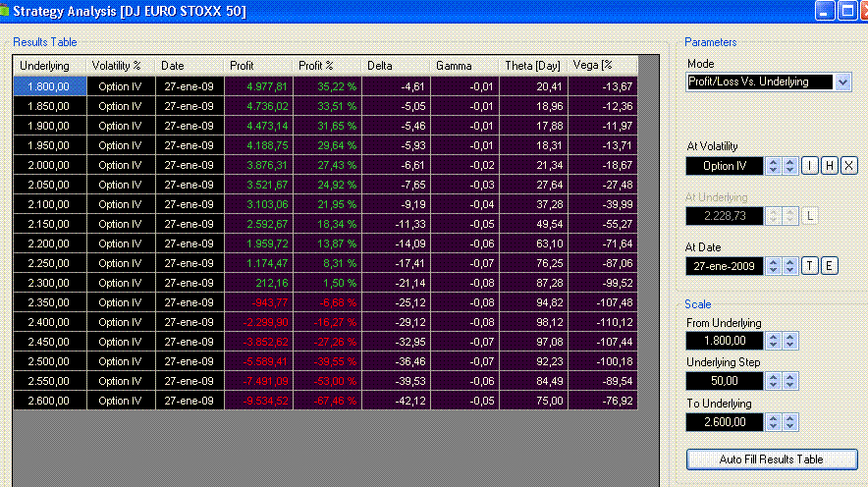868x487 pixels.
Task: Select the 2.000,00 underlying cell
Action: coord(50,165)
